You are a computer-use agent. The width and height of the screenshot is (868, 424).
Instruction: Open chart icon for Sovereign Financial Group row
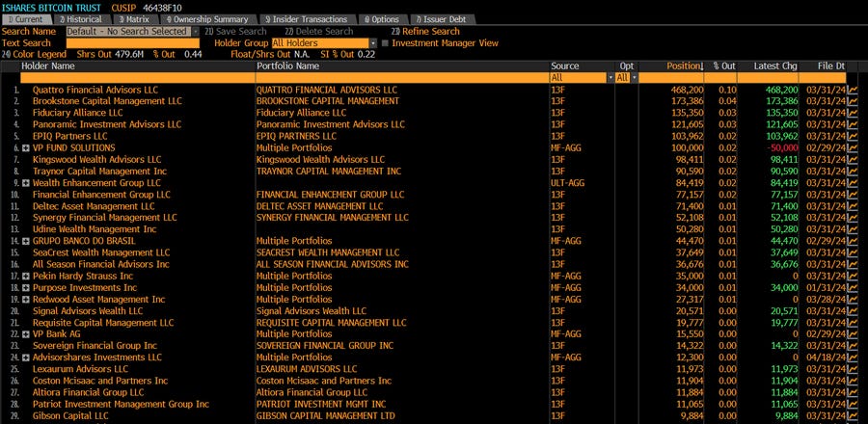[853, 346]
